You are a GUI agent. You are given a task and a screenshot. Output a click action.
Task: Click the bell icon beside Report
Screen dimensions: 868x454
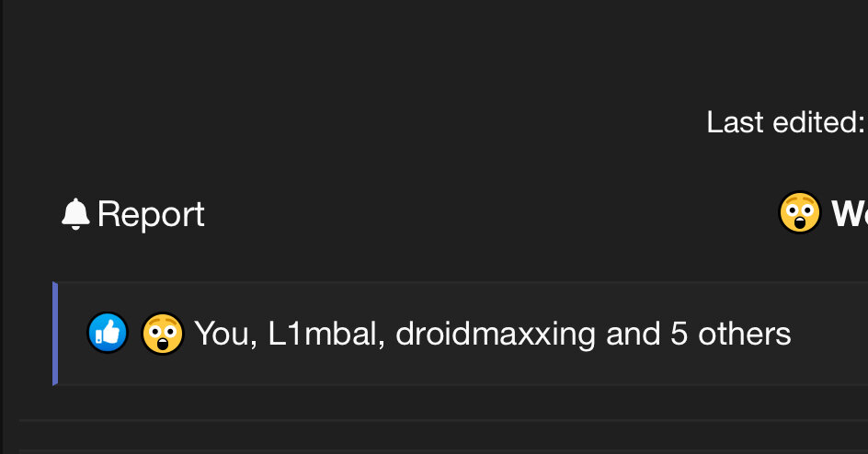[x=75, y=214]
